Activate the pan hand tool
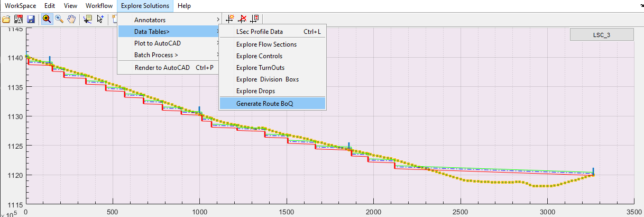The width and height of the screenshot is (644, 217). (x=71, y=19)
